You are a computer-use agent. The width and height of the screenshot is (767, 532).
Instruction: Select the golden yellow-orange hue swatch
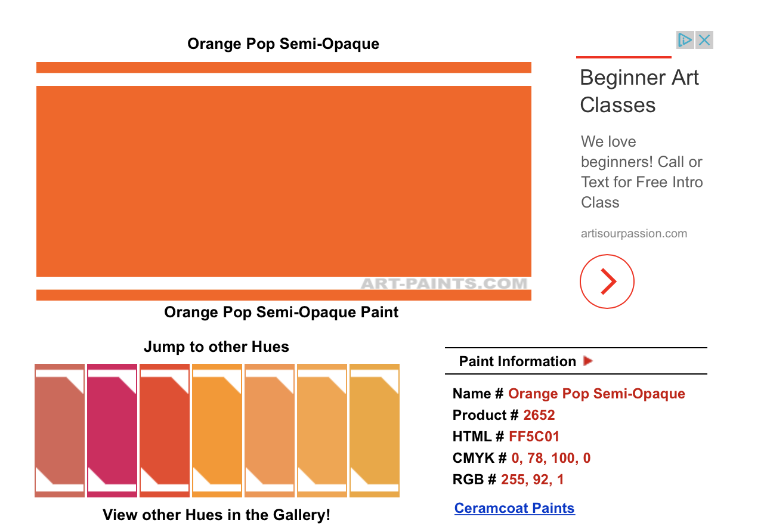tap(375, 431)
